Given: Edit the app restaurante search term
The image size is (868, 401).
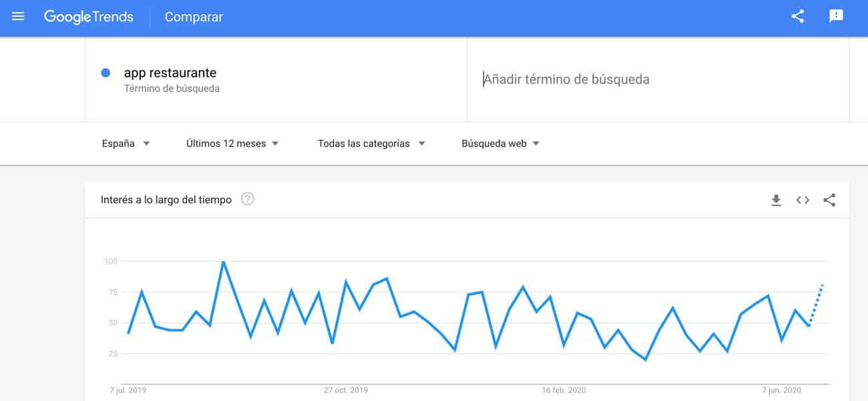Looking at the screenshot, I should 170,73.
